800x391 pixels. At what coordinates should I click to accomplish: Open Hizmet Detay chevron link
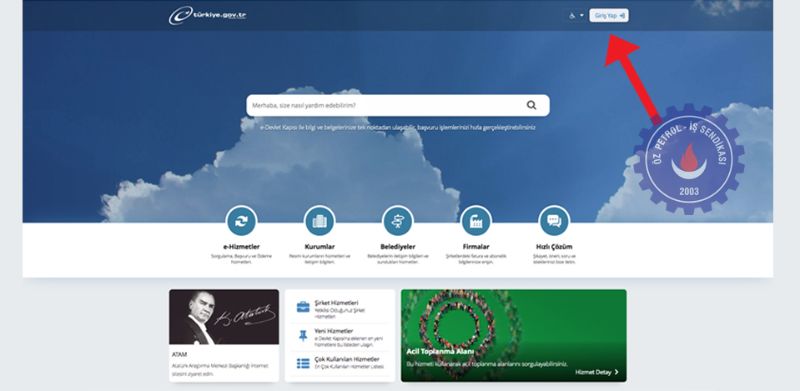pos(597,372)
